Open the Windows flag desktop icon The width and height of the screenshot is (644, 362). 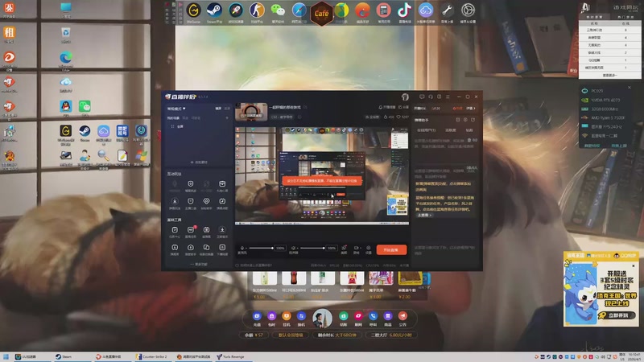(x=142, y=155)
